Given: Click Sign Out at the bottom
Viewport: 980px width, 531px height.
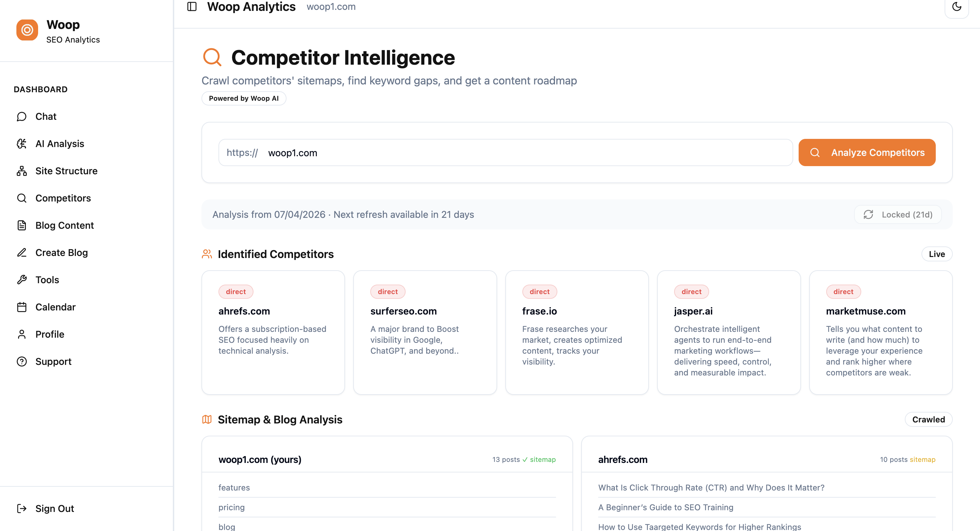Looking at the screenshot, I should pyautogui.click(x=54, y=508).
